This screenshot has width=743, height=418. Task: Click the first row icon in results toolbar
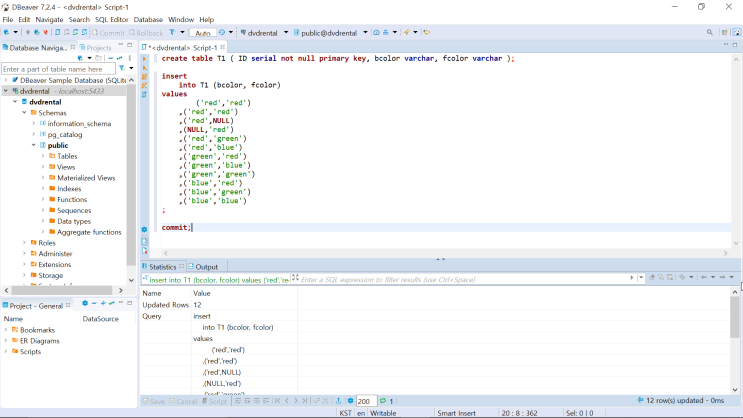pos(278,401)
